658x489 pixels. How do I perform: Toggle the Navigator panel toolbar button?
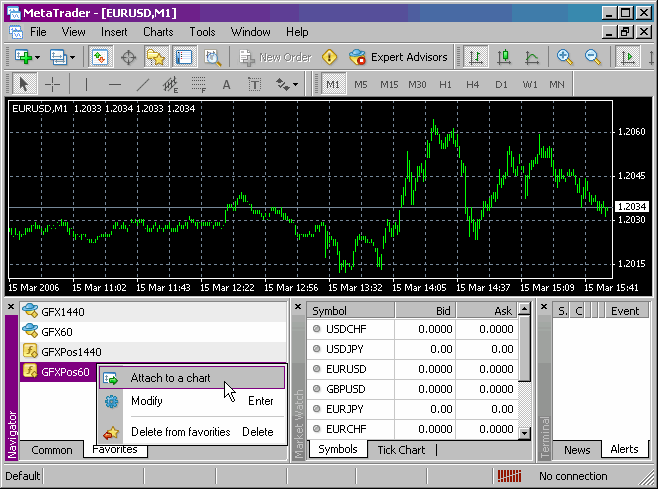[x=156, y=57]
